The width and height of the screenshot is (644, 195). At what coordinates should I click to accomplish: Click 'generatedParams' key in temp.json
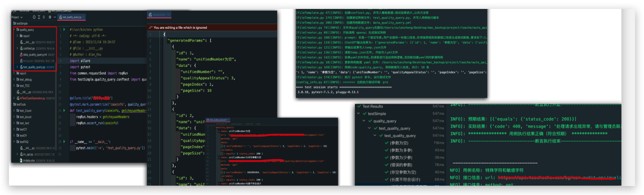point(186,40)
